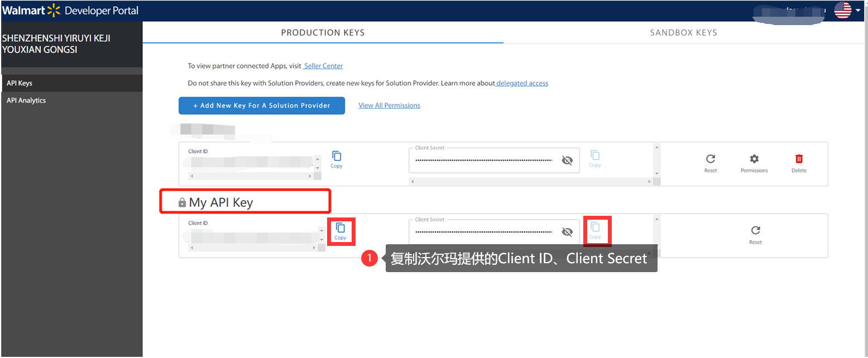This screenshot has width=868, height=358.
Task: Click the Walmart Developer Portal logo
Action: tap(70, 10)
